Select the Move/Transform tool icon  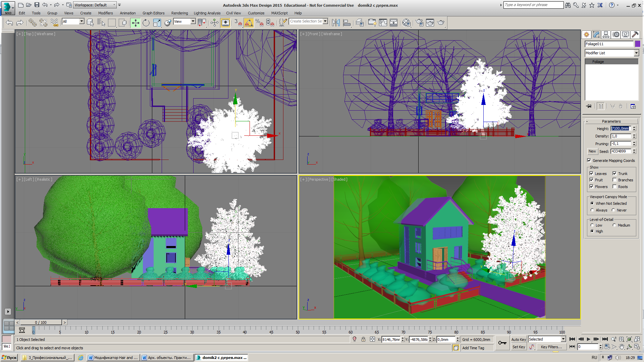136,22
